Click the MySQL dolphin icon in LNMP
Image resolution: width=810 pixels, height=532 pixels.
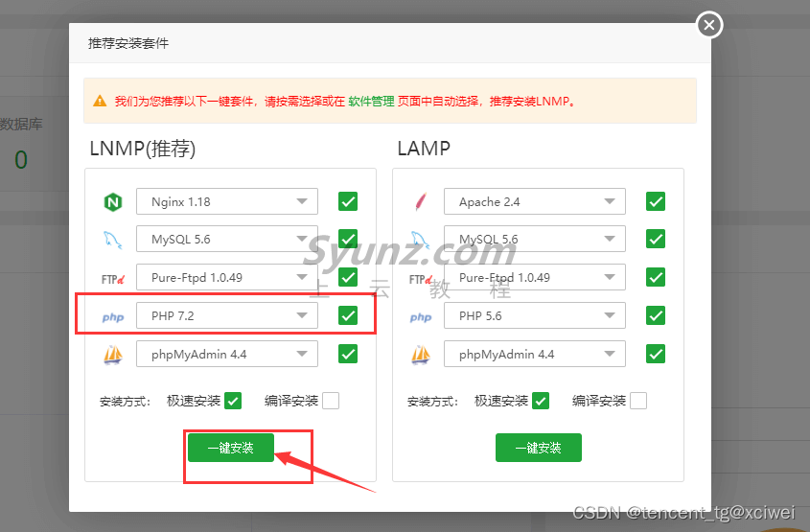(112, 240)
